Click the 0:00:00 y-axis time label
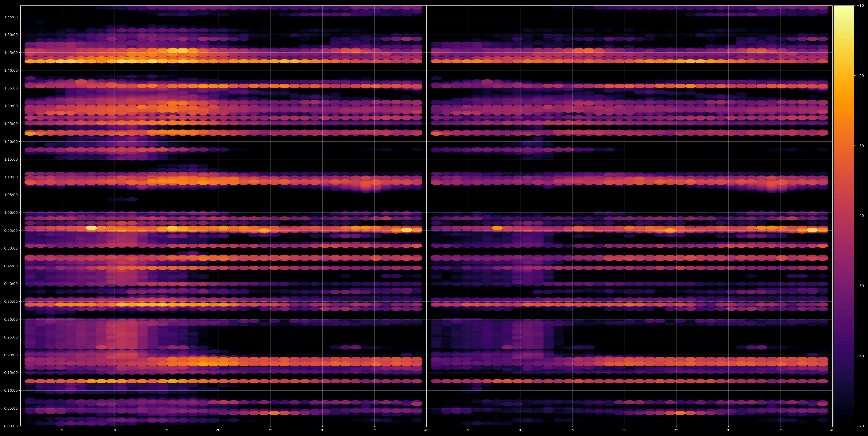The width and height of the screenshot is (868, 436). point(11,426)
